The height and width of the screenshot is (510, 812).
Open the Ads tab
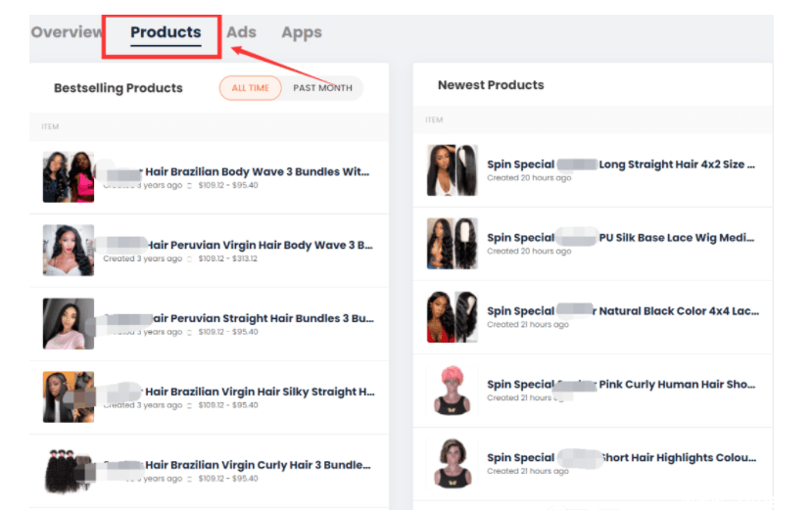[x=241, y=32]
